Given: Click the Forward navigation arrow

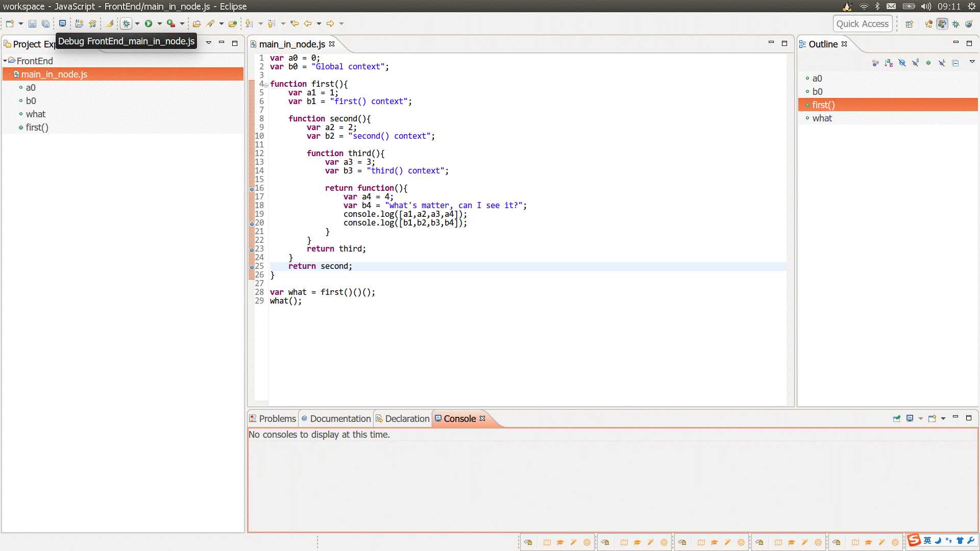Looking at the screenshot, I should point(330,23).
